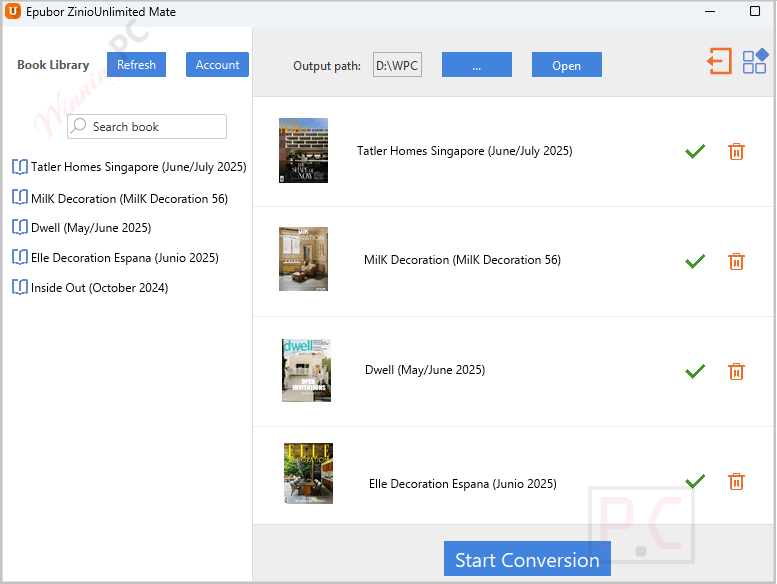Click Start Conversion button
Image resolution: width=777 pixels, height=584 pixels.
[527, 559]
